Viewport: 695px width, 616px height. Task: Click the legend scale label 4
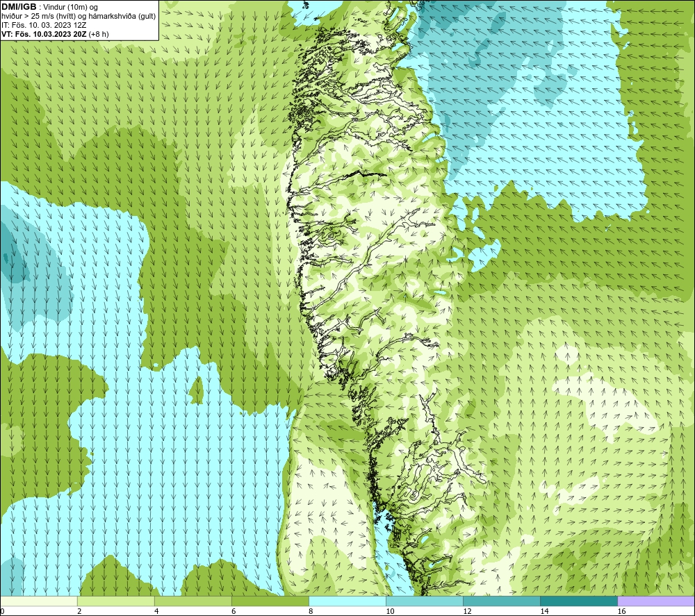pyautogui.click(x=156, y=611)
